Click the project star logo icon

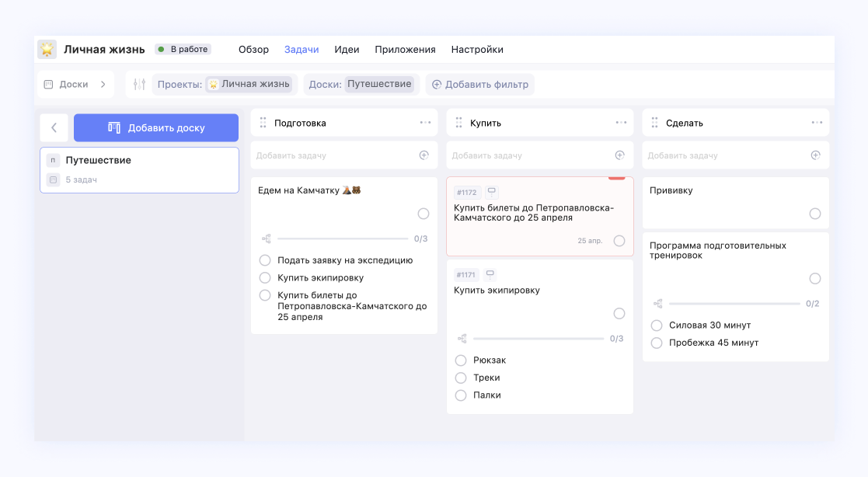tap(47, 50)
